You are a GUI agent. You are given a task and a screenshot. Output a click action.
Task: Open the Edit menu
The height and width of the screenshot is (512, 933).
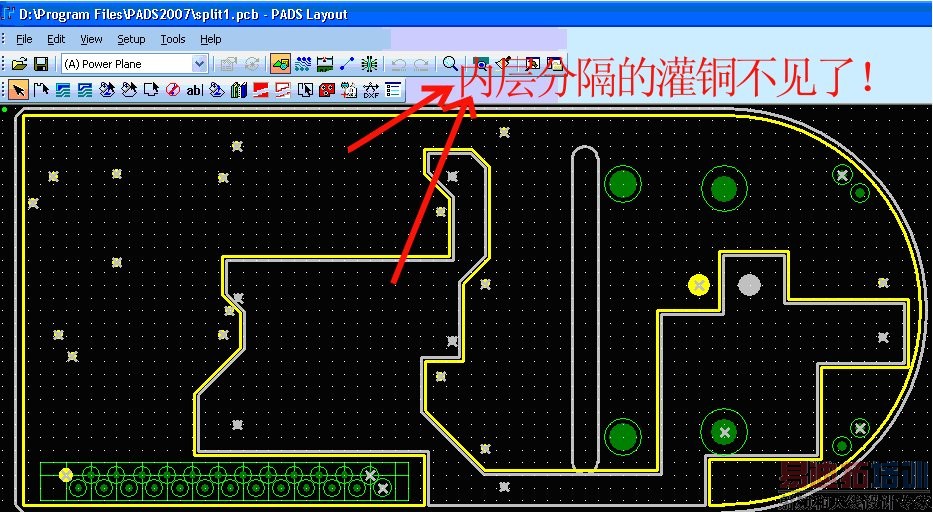[56, 39]
